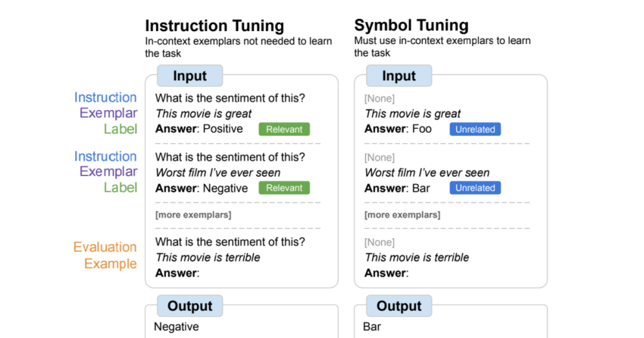The height and width of the screenshot is (338, 644).
Task: Select the Output label under Instruction Tuning
Action: point(189,305)
